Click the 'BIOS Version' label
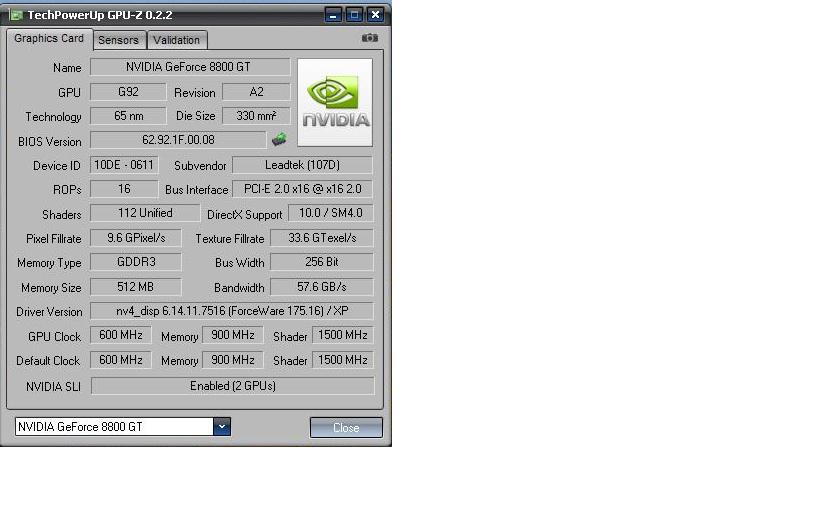The height and width of the screenshot is (525, 840). 50,142
